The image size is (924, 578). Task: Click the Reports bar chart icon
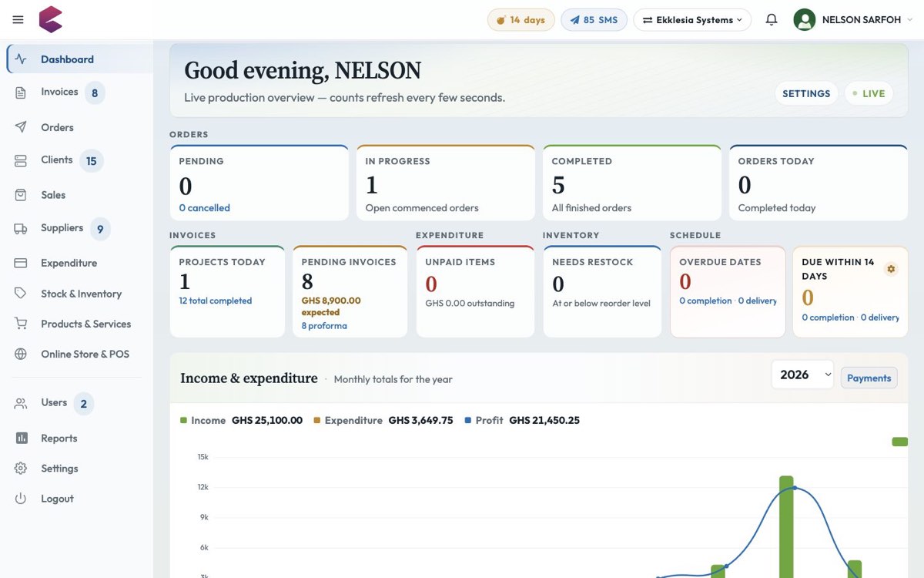tap(22, 438)
